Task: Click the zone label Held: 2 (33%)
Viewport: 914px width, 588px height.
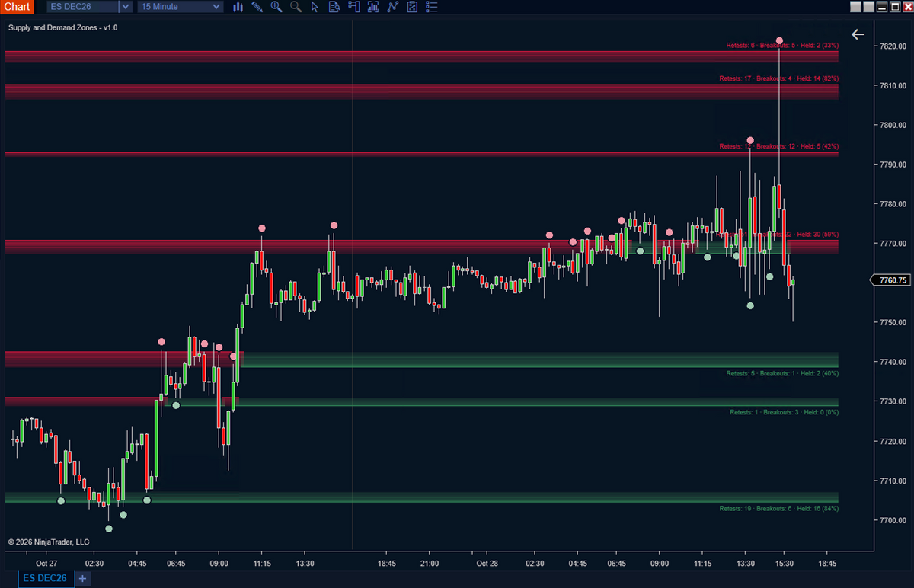Action: [x=818, y=45]
